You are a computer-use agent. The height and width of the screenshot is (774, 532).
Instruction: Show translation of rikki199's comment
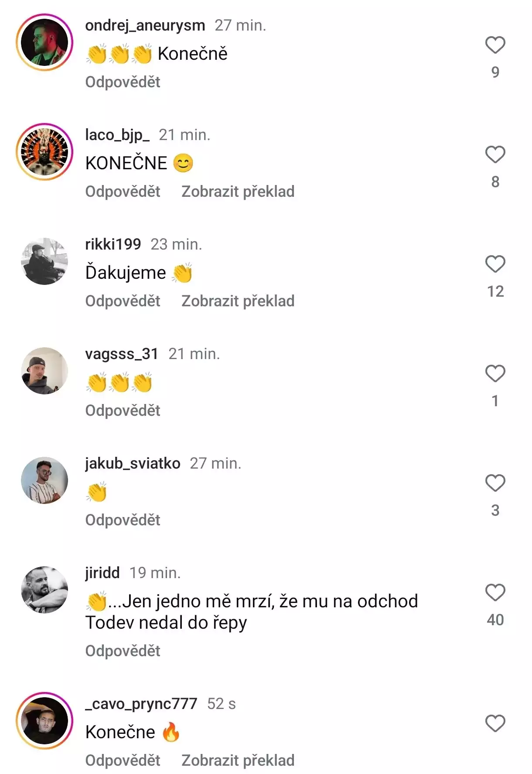point(238,301)
